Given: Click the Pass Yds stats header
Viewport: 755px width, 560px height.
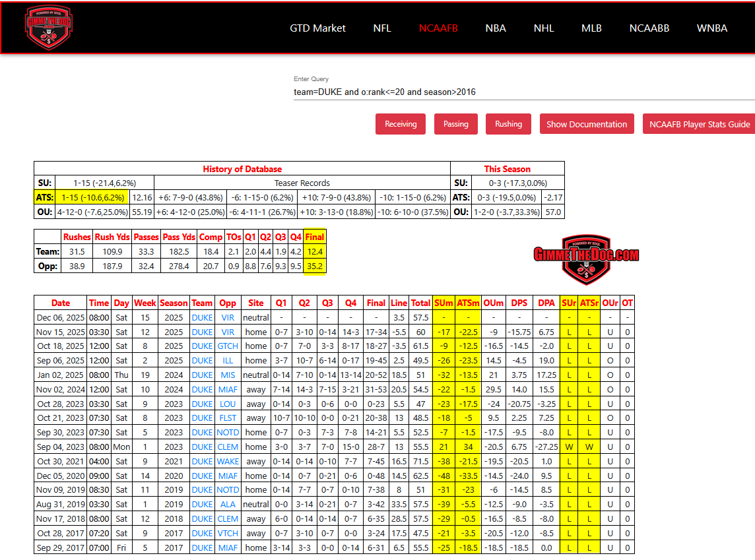Looking at the screenshot, I should point(179,237).
